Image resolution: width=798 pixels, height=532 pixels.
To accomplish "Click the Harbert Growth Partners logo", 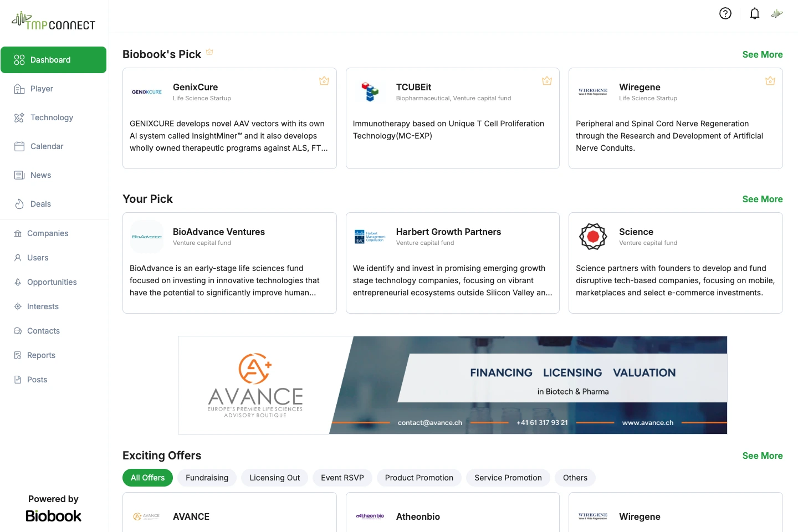I will coord(370,237).
